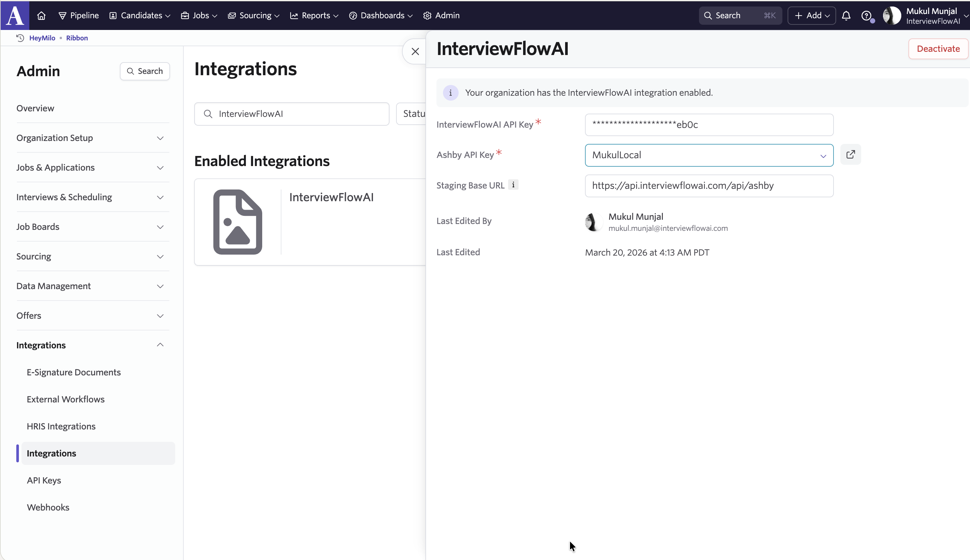Open the Jobs menu
The height and width of the screenshot is (560, 970).
[x=199, y=15]
